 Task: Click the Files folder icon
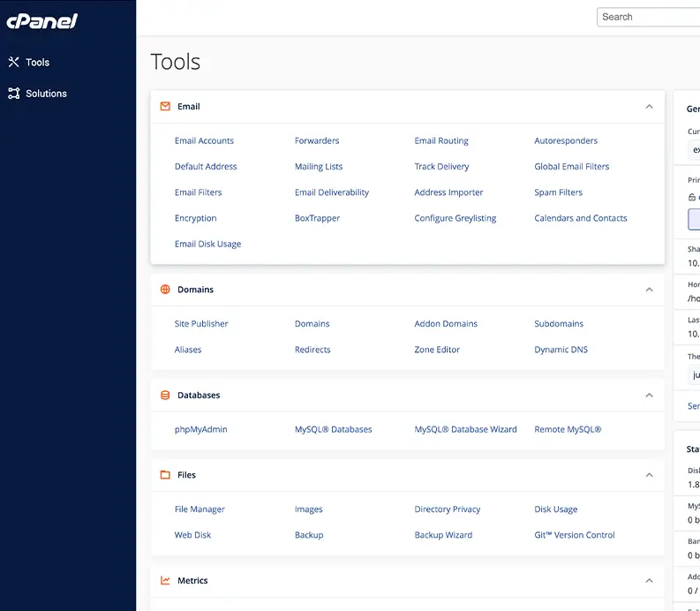click(x=165, y=475)
